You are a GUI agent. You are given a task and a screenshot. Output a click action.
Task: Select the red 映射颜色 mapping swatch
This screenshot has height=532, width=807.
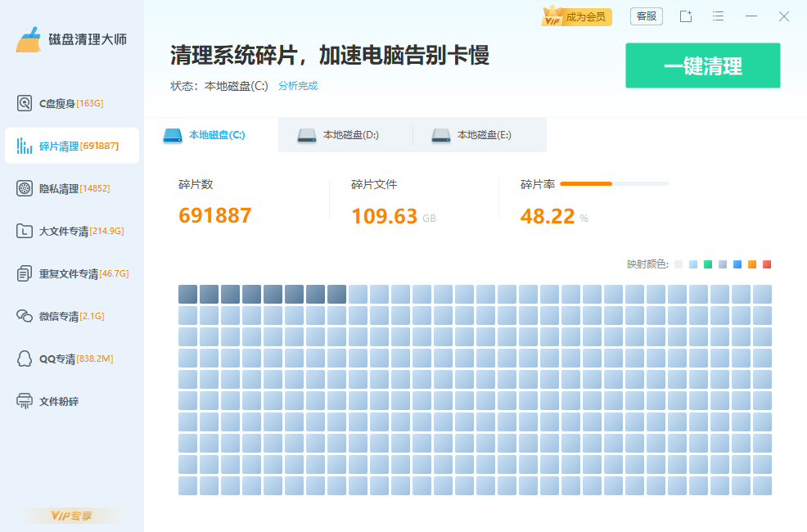point(767,264)
